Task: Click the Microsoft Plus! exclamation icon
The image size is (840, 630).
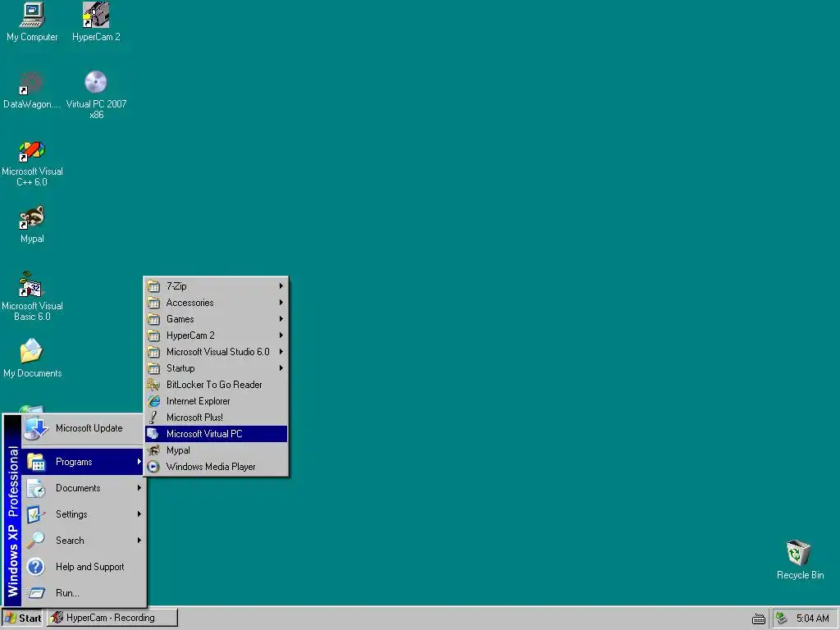Action: pyautogui.click(x=153, y=418)
